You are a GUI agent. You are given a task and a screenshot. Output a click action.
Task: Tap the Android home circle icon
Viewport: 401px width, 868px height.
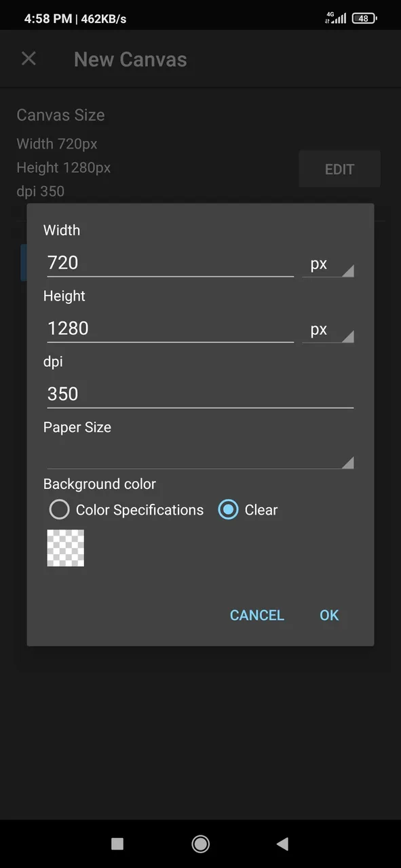coord(200,844)
